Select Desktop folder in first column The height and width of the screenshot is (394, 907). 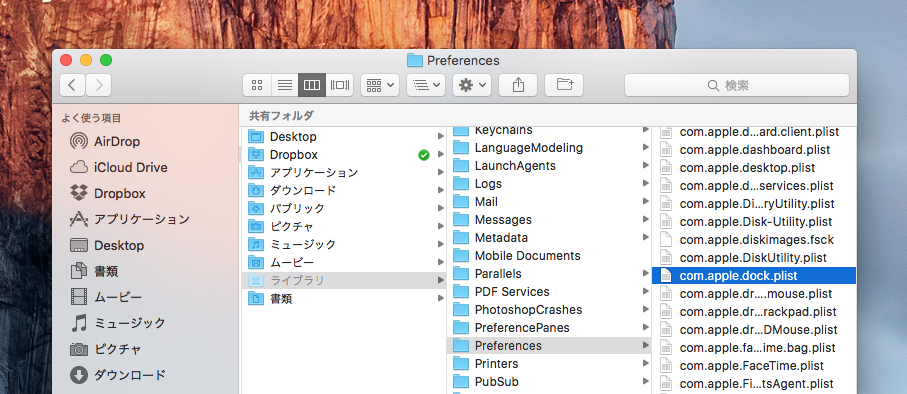click(344, 137)
